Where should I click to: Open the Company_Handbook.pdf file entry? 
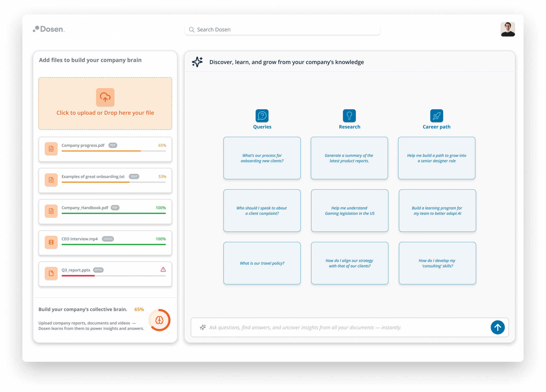pyautogui.click(x=105, y=211)
